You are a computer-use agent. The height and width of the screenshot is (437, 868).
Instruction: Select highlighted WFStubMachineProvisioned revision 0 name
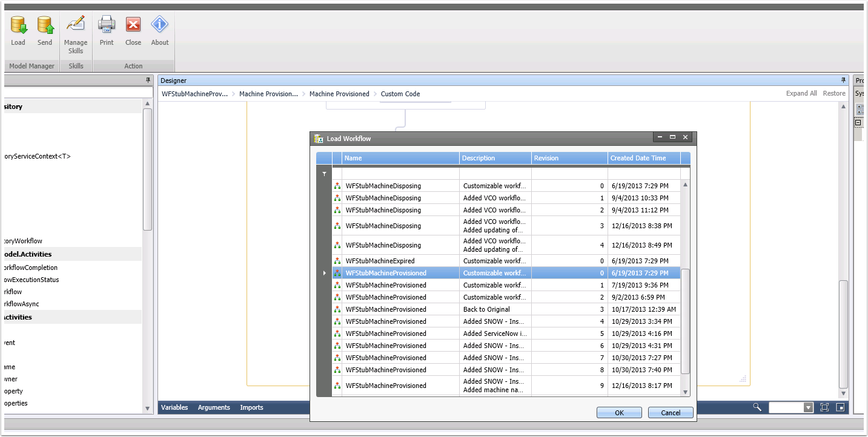coord(400,273)
